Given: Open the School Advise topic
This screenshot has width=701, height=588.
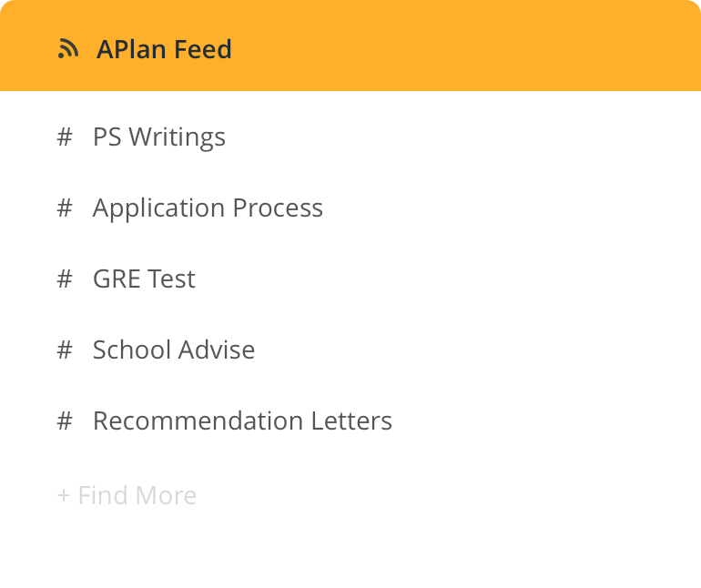Looking at the screenshot, I should 173,350.
